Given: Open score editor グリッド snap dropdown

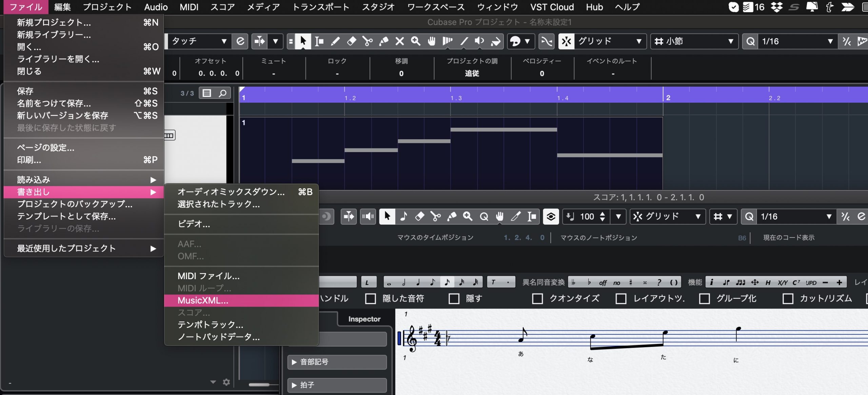Looking at the screenshot, I should coord(668,216).
